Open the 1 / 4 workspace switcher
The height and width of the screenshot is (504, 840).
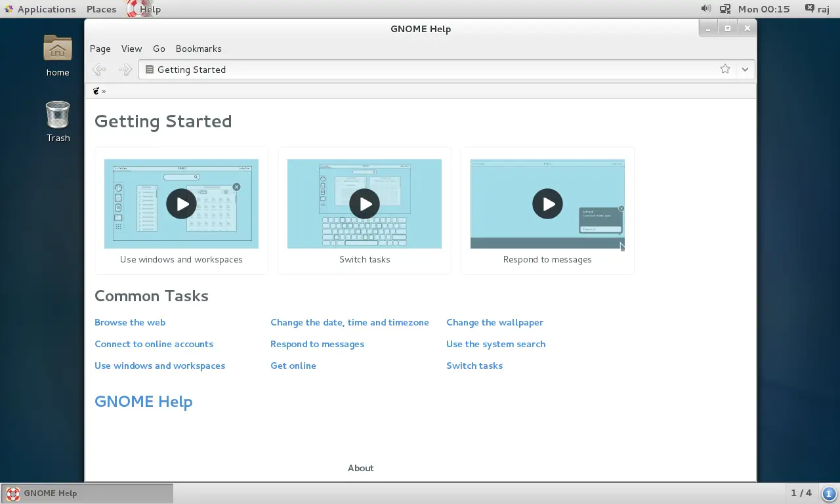801,493
